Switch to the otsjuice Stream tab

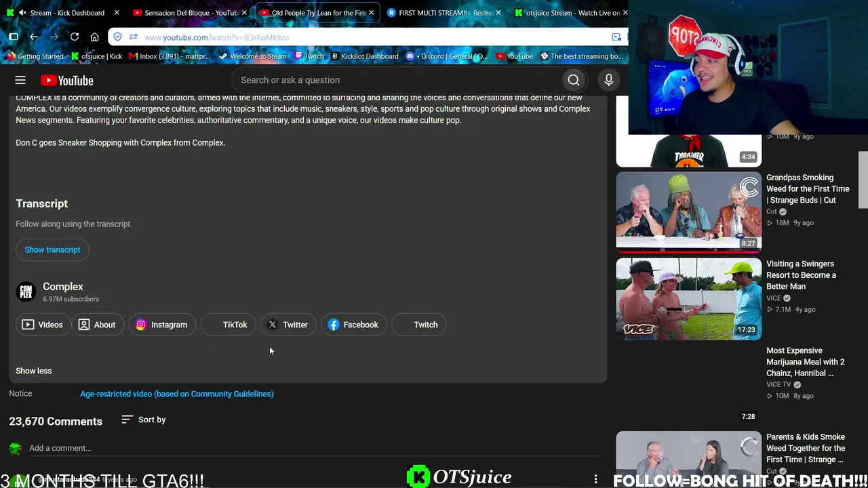570,12
